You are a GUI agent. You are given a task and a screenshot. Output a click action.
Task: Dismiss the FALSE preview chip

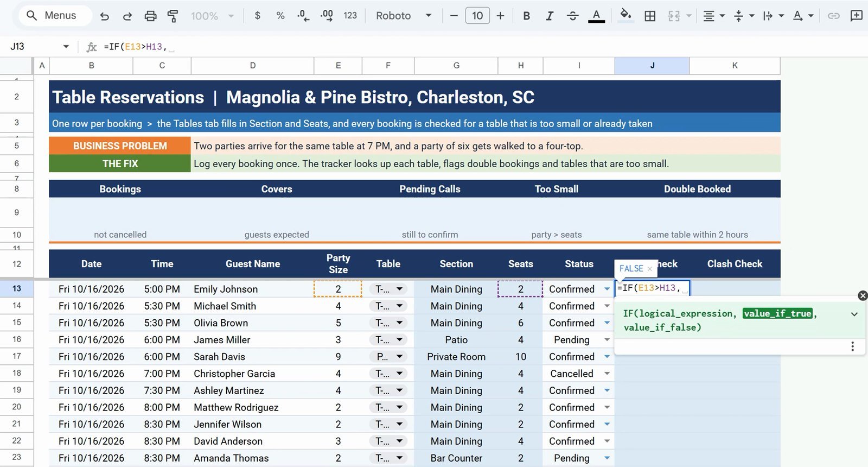click(649, 269)
